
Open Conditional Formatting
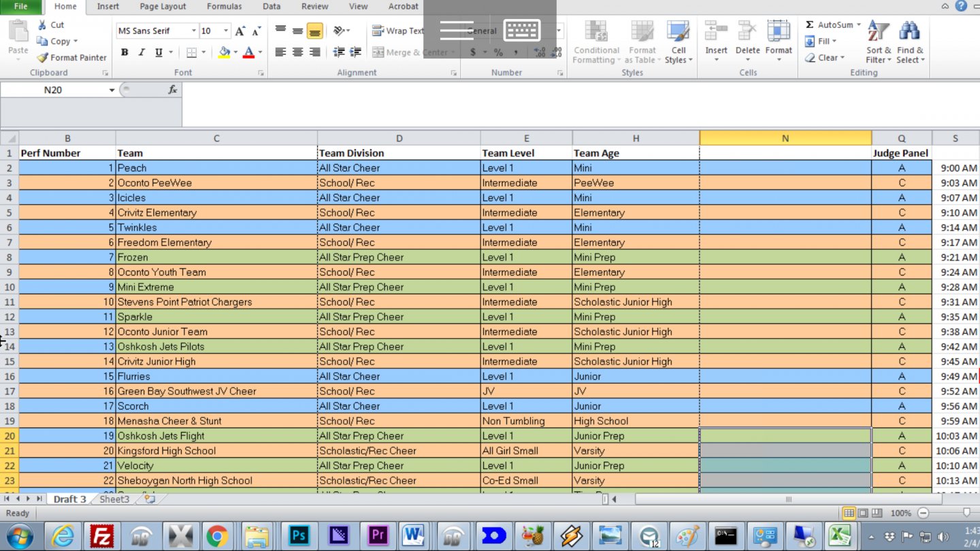pyautogui.click(x=596, y=42)
